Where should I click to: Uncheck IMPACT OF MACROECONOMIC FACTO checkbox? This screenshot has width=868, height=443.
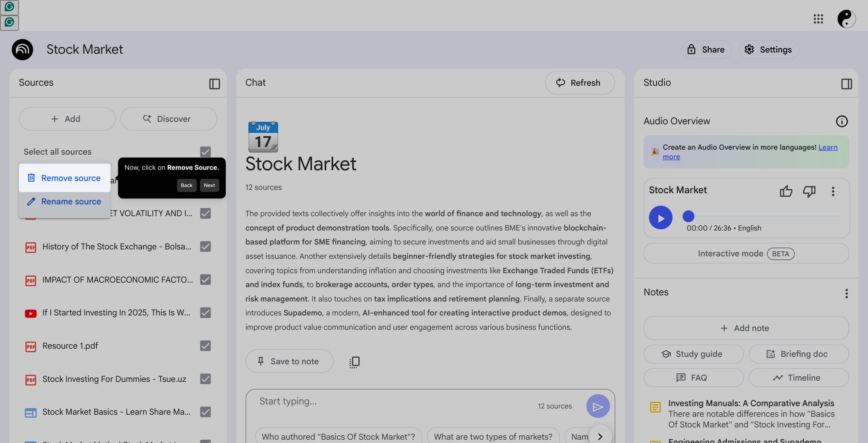click(205, 280)
